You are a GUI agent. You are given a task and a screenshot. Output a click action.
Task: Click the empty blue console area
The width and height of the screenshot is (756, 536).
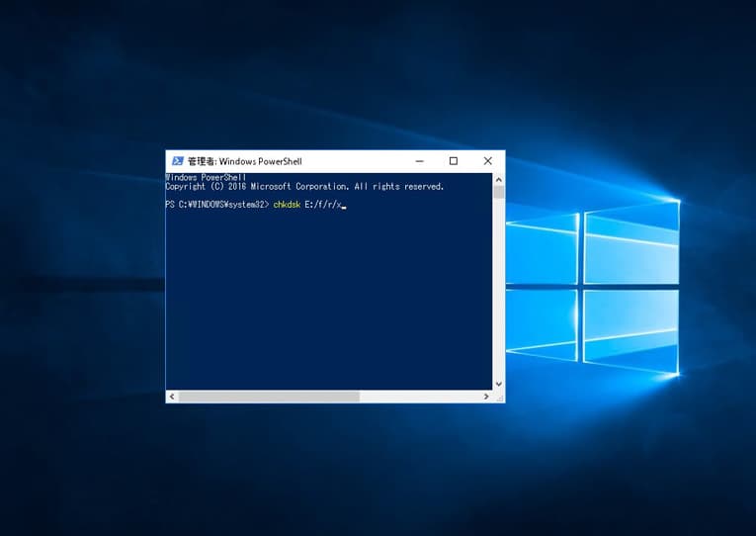pos(326,297)
